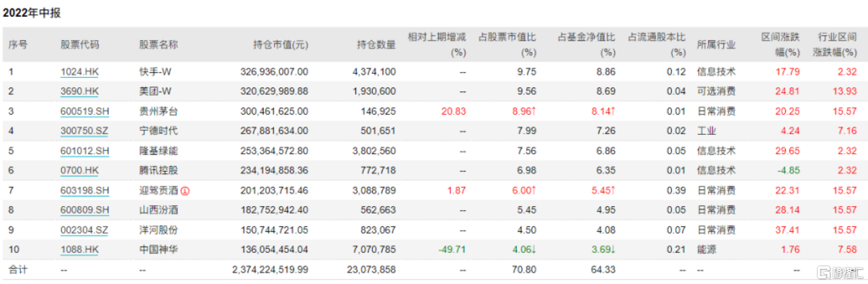Viewport: 868px width, 284px height.
Task: Click holding quantity 4,374,100
Action: [374, 71]
